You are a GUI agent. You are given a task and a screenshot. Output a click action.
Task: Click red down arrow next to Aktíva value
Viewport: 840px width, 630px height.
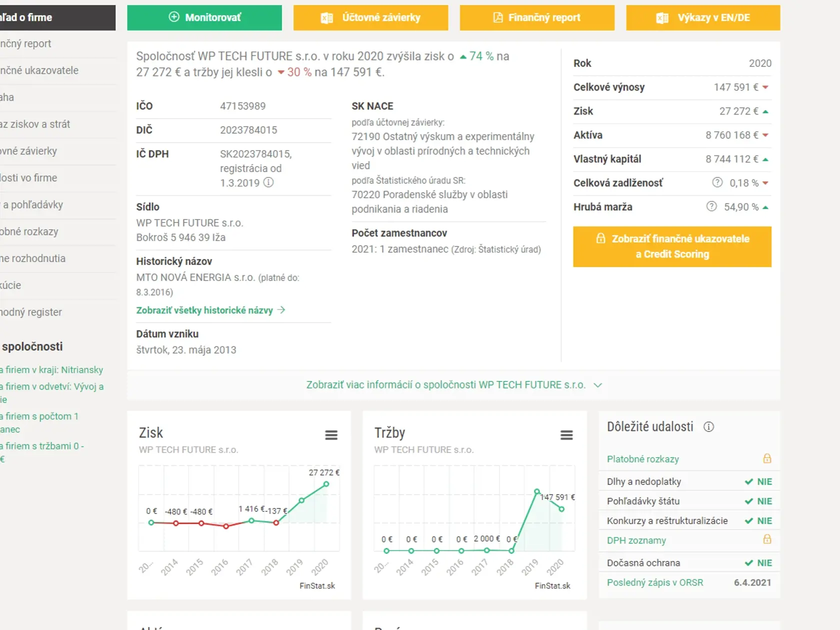[x=765, y=135]
